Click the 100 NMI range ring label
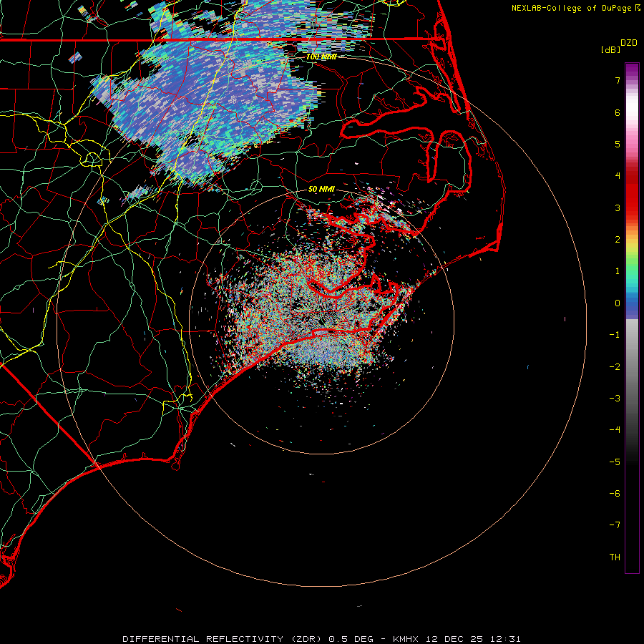The height and width of the screenshot is (644, 644). click(x=321, y=57)
